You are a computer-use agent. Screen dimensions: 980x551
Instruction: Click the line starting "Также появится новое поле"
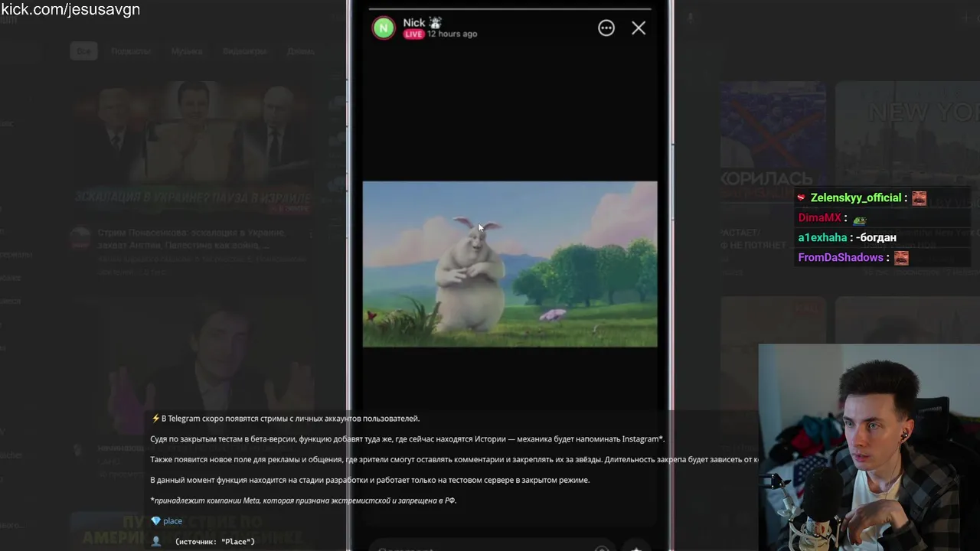click(x=454, y=460)
